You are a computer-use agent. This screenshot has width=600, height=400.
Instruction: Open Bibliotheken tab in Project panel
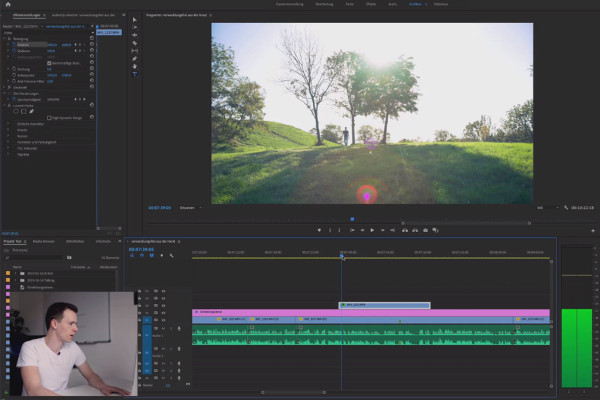pyautogui.click(x=75, y=242)
